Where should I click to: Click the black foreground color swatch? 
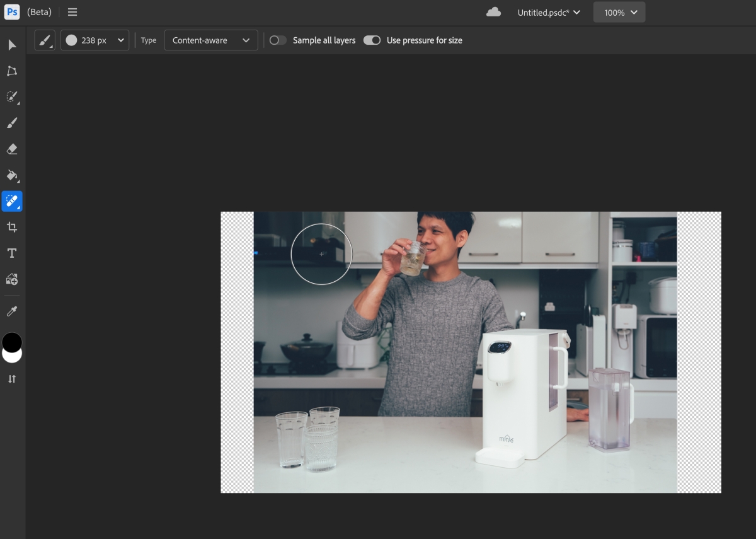(x=12, y=341)
